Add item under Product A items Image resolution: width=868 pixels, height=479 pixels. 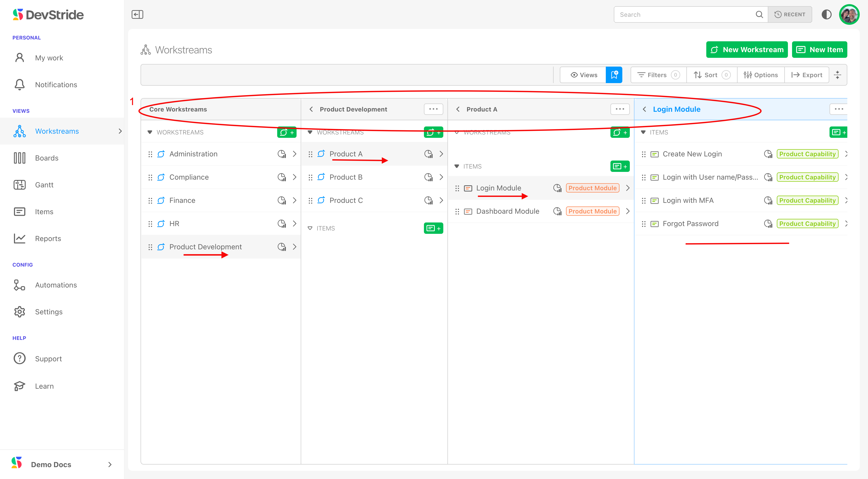coord(620,166)
